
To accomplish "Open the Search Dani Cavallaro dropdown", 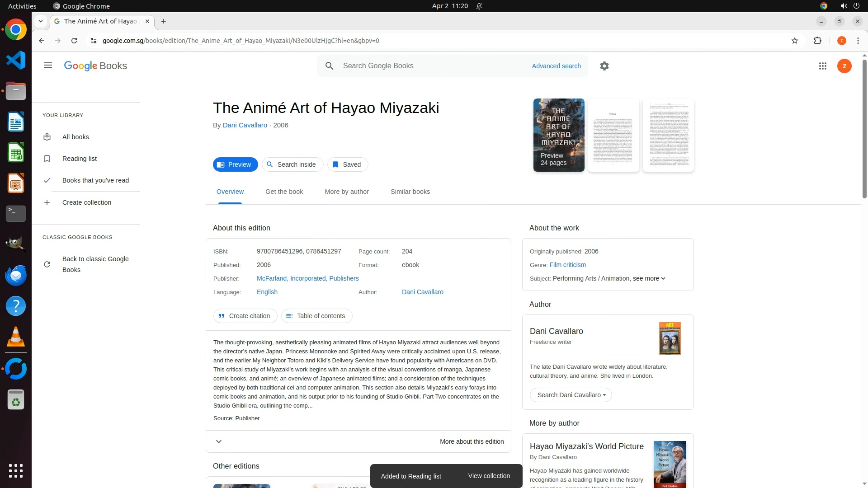I will (571, 395).
